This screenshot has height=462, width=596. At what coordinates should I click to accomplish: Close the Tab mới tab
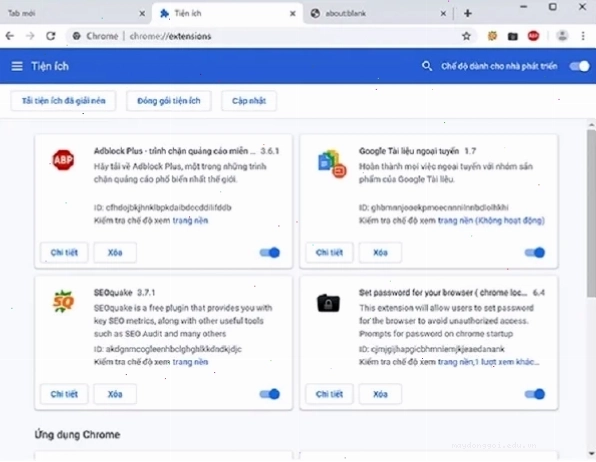[x=142, y=14]
